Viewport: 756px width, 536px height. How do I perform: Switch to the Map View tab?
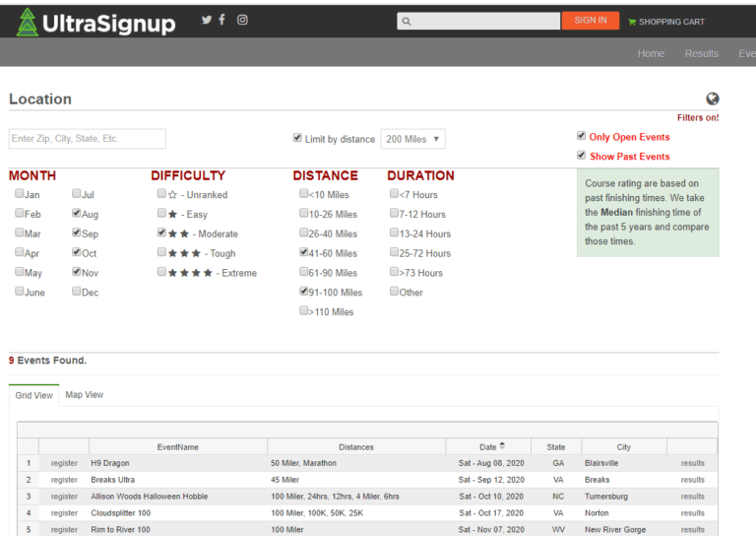(84, 395)
